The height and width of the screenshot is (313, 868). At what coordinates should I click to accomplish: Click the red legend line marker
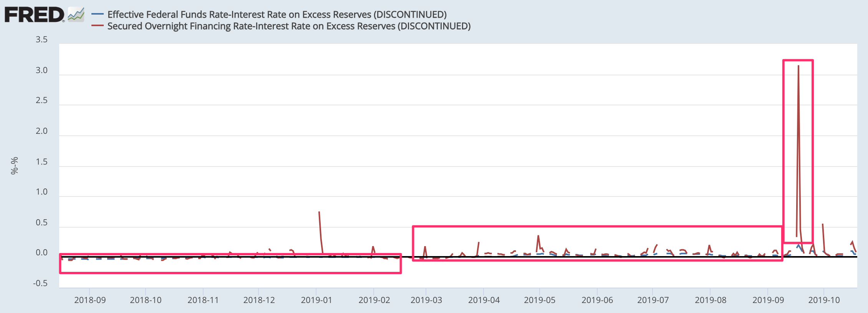pos(98,26)
